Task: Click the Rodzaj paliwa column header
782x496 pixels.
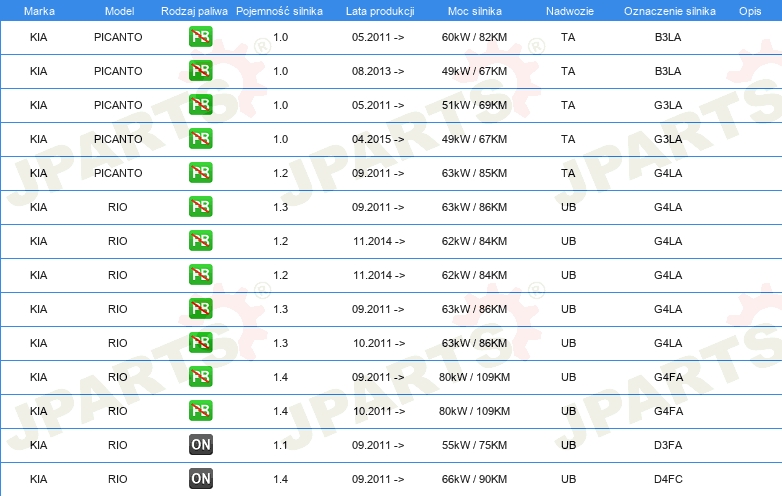Action: pos(194,11)
